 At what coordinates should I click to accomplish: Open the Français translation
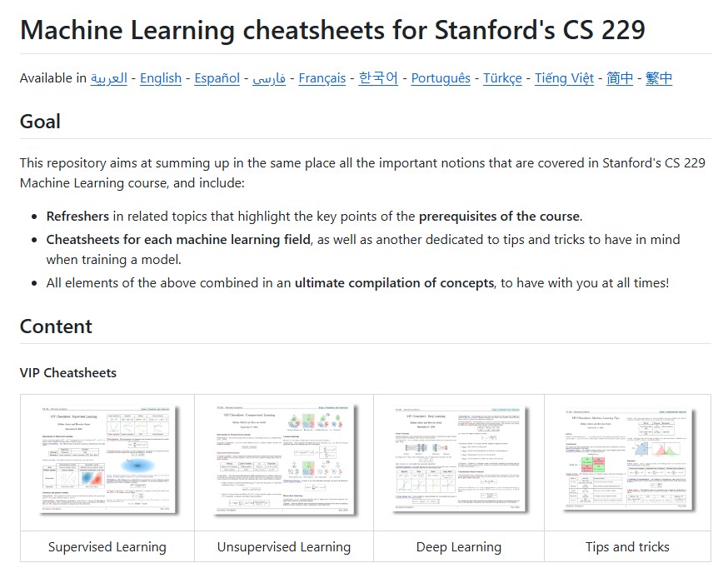322,78
